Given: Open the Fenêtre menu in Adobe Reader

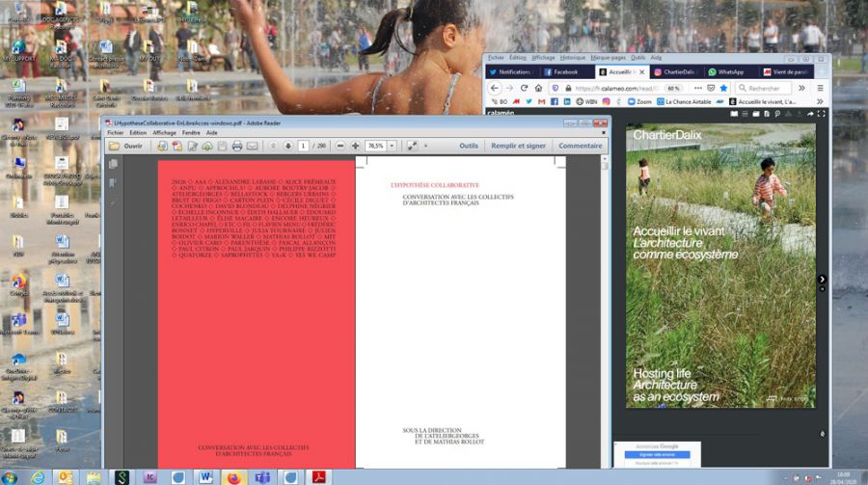Looking at the screenshot, I should [x=191, y=133].
